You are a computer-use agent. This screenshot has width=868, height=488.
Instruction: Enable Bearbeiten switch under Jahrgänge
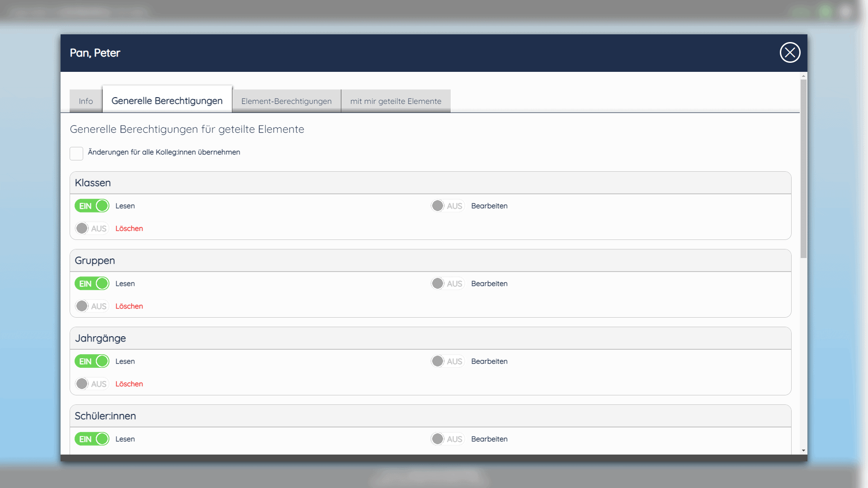point(448,361)
